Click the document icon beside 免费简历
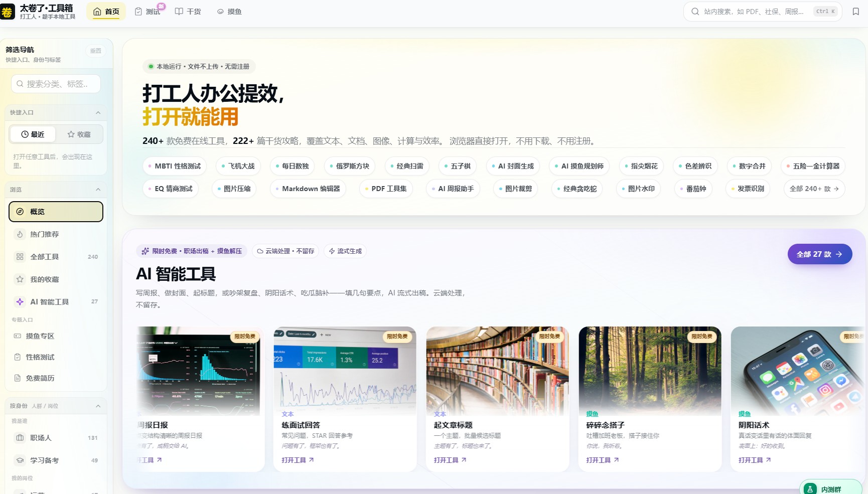This screenshot has height=494, width=868. [18, 378]
